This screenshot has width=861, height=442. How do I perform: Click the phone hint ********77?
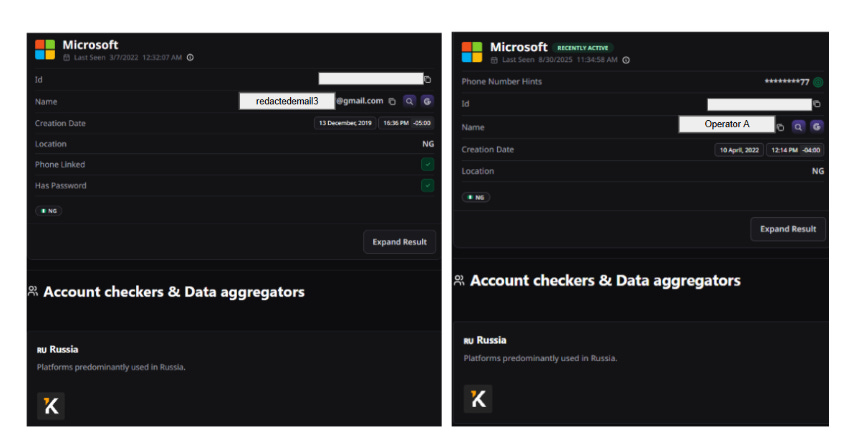(x=787, y=82)
